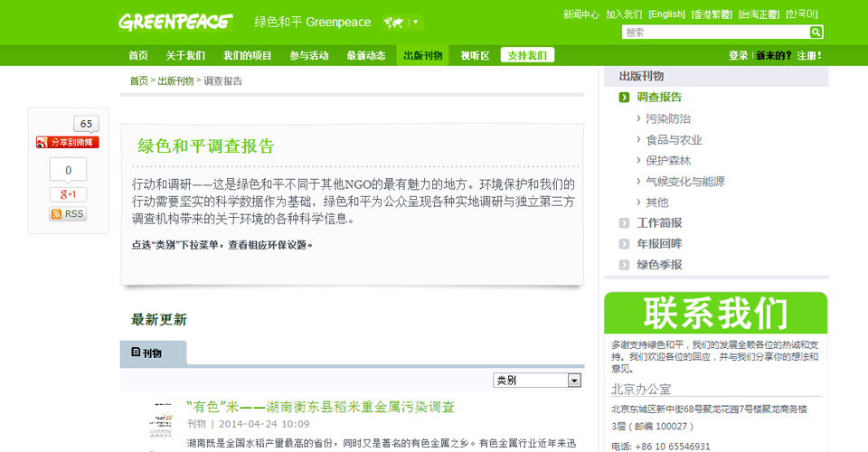Open the 视听区 navigation menu

pos(475,55)
